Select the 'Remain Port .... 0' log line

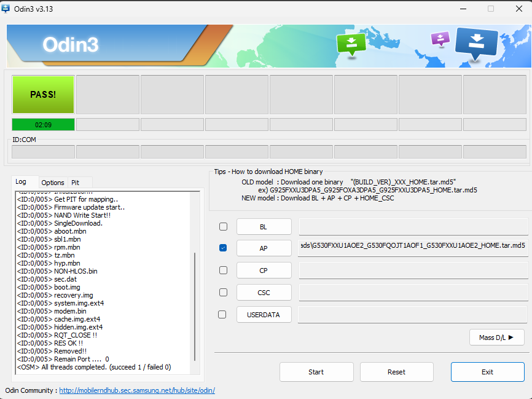(63, 359)
